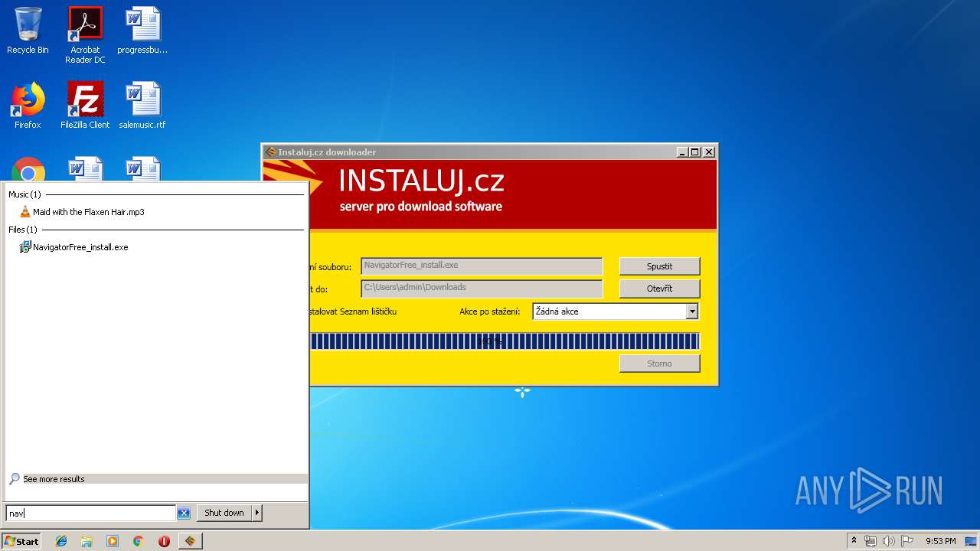Screen dimensions: 980x551
Task: Select the installer icon beside NavigatorFree_install.exe
Action: click(25, 247)
